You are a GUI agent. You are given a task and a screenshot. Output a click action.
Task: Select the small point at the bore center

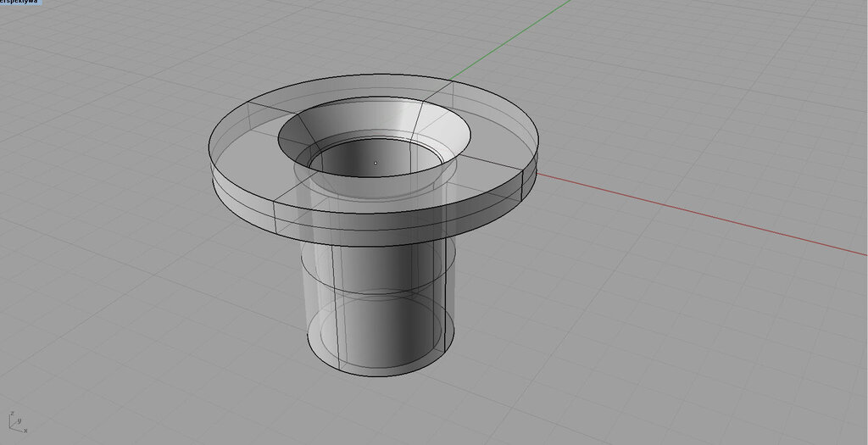pos(376,163)
